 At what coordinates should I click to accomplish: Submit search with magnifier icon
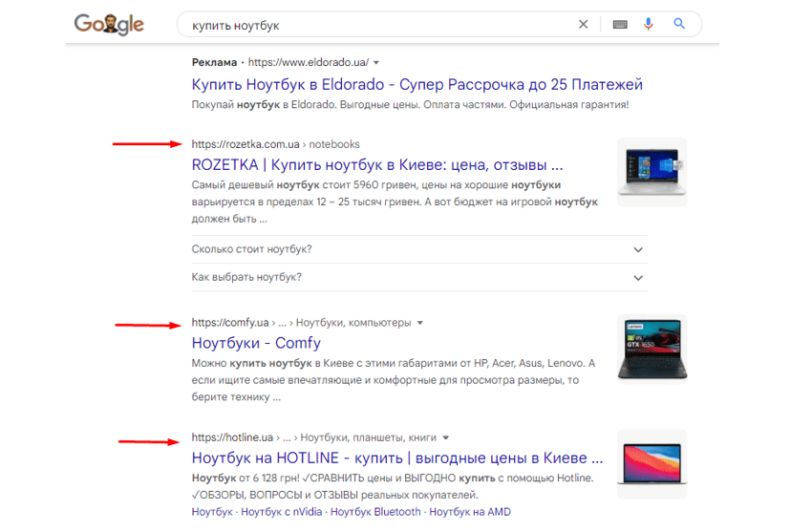679,24
